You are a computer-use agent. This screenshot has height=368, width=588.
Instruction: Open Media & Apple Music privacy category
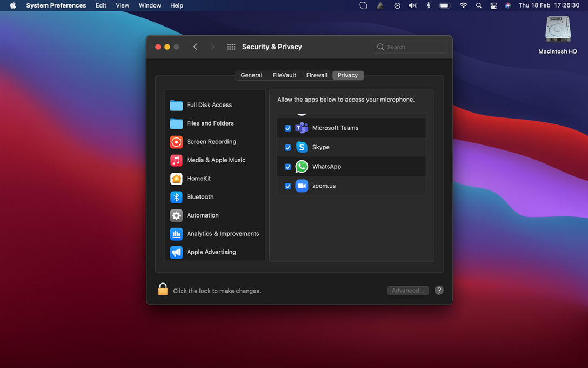click(x=215, y=160)
